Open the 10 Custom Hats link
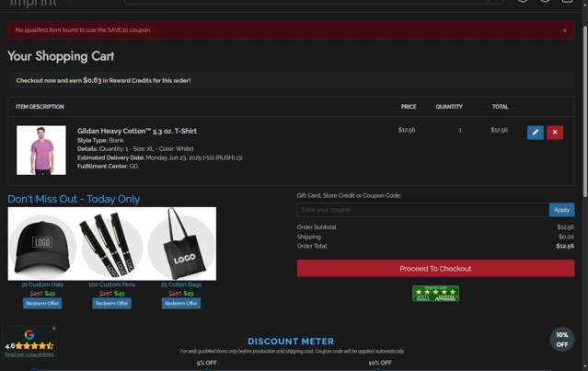The image size is (588, 371). (x=42, y=284)
